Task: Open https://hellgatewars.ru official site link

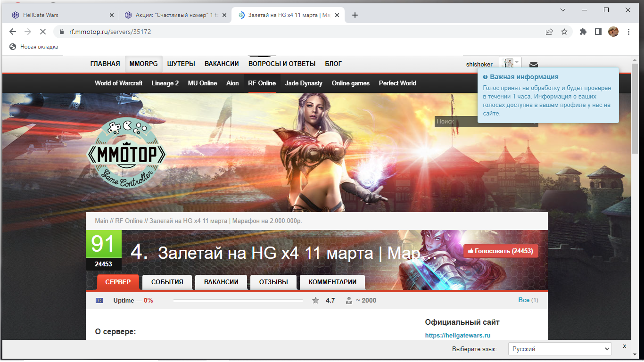Action: point(458,336)
